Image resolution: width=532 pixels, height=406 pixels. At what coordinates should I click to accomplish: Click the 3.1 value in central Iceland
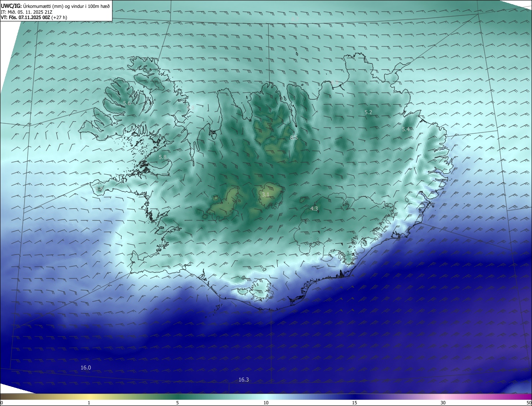[x=265, y=194]
